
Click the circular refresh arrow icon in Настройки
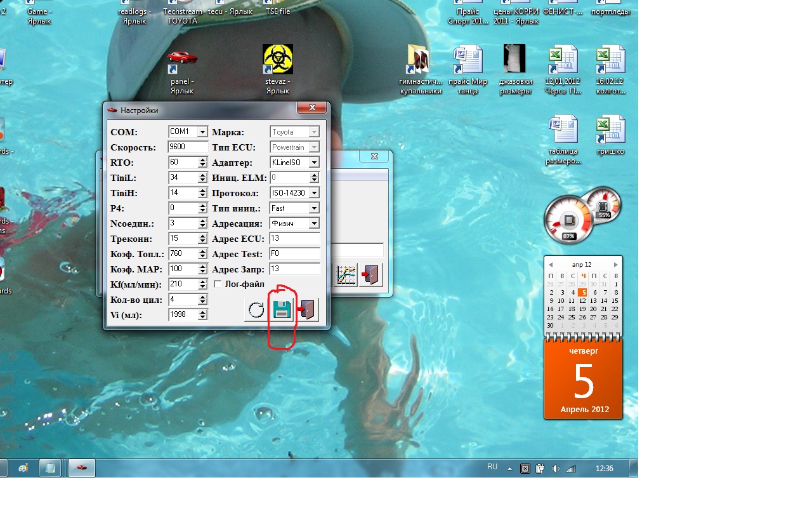pyautogui.click(x=256, y=310)
